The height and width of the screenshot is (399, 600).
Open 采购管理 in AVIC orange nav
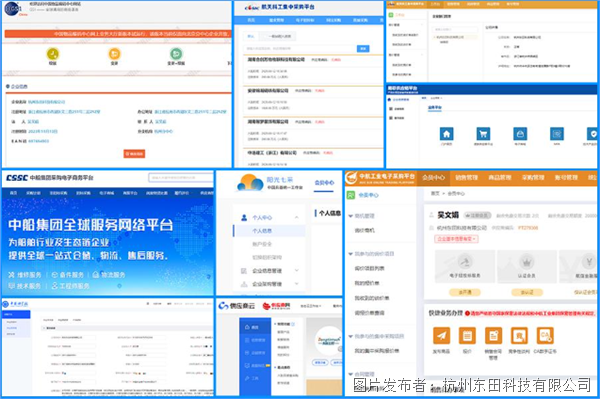coord(533,178)
